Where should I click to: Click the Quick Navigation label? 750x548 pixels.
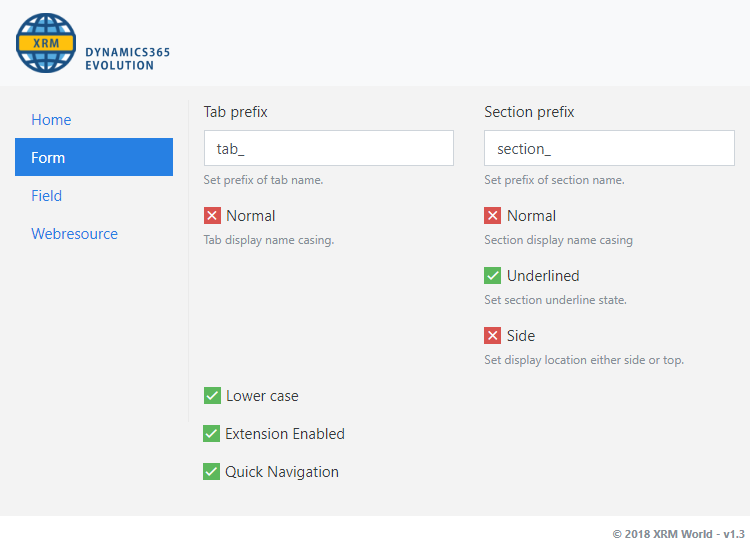tap(282, 472)
